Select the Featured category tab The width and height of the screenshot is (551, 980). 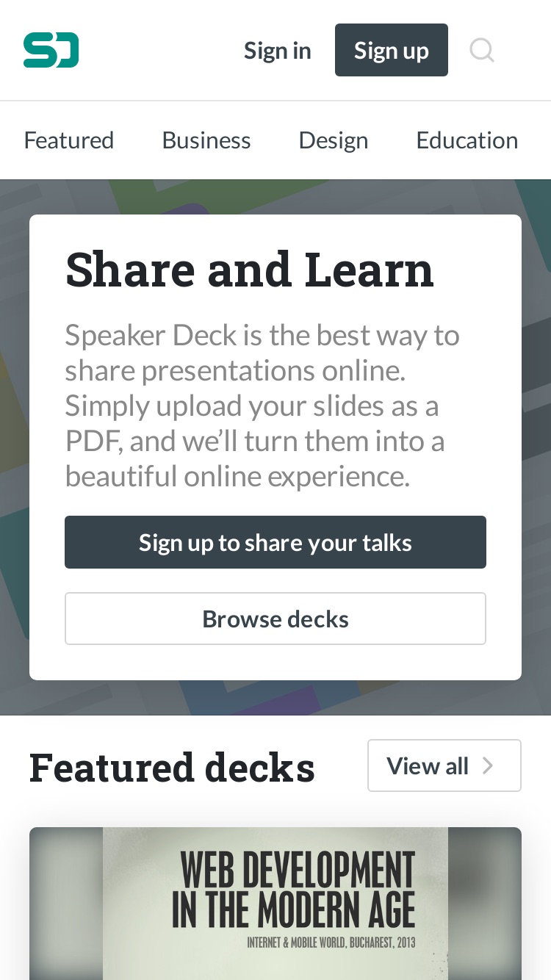coord(69,140)
